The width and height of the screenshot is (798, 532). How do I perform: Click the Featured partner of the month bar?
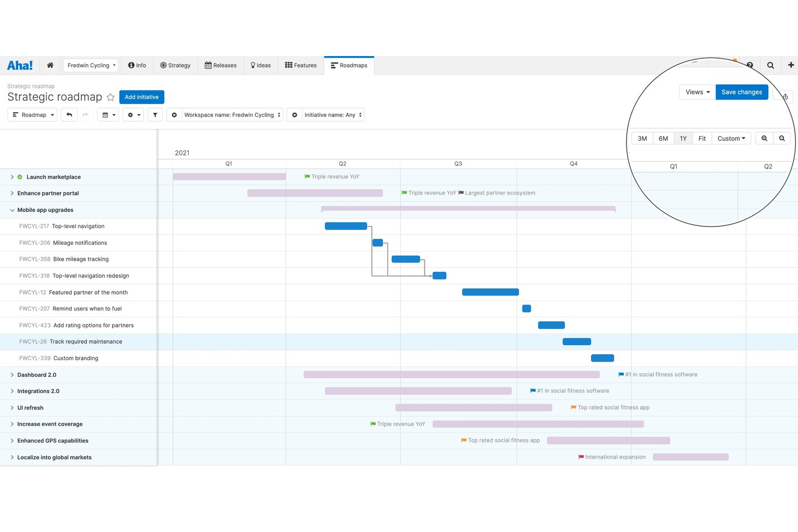[491, 292]
